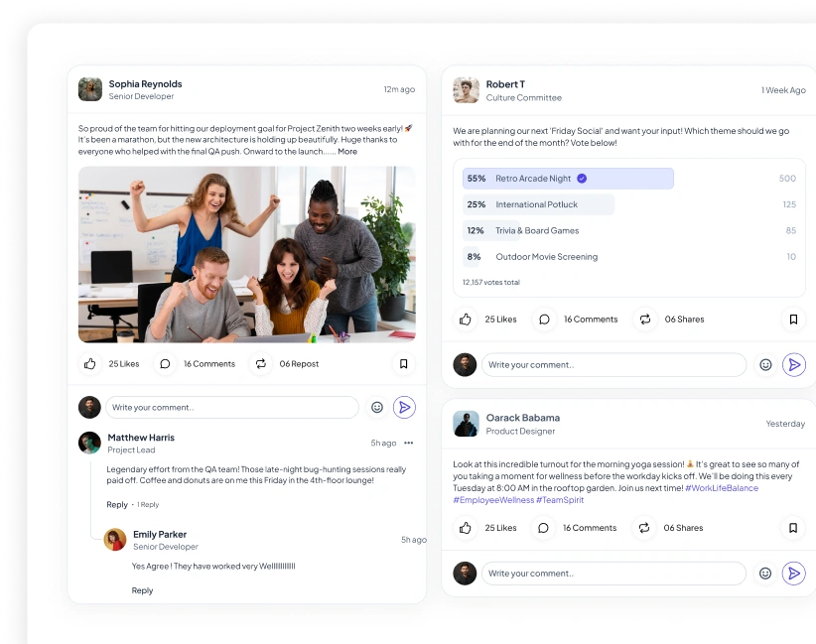Click the Yesterday timestamp
The height and width of the screenshot is (644, 816).
click(x=785, y=424)
